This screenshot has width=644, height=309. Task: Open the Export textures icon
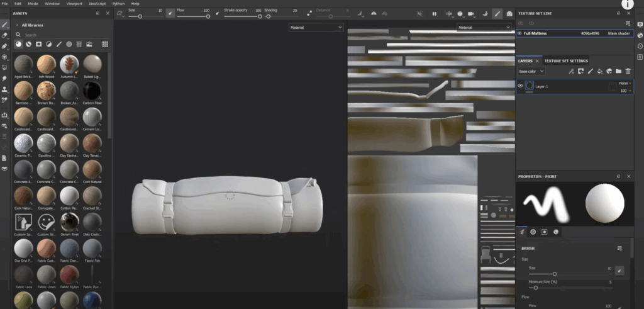[4, 115]
